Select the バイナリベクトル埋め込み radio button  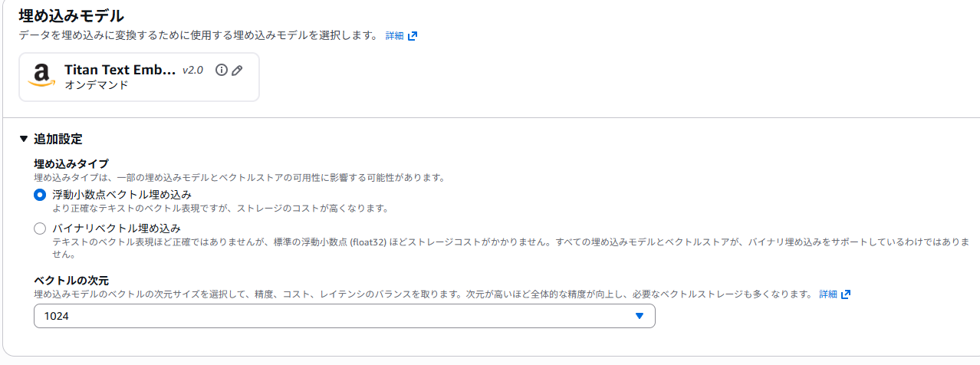click(40, 229)
